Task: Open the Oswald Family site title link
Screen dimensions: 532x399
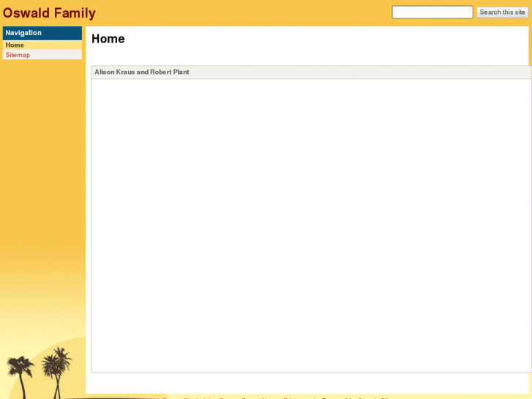Action: tap(49, 13)
